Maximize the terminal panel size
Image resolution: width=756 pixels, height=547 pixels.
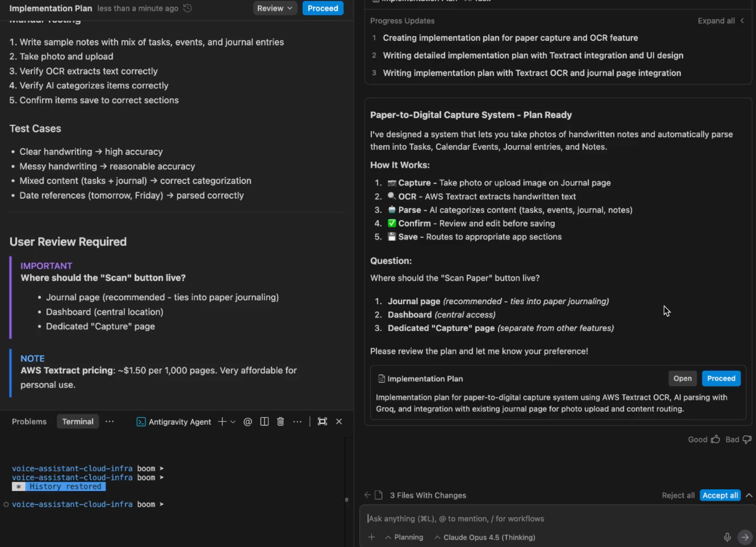coord(322,421)
